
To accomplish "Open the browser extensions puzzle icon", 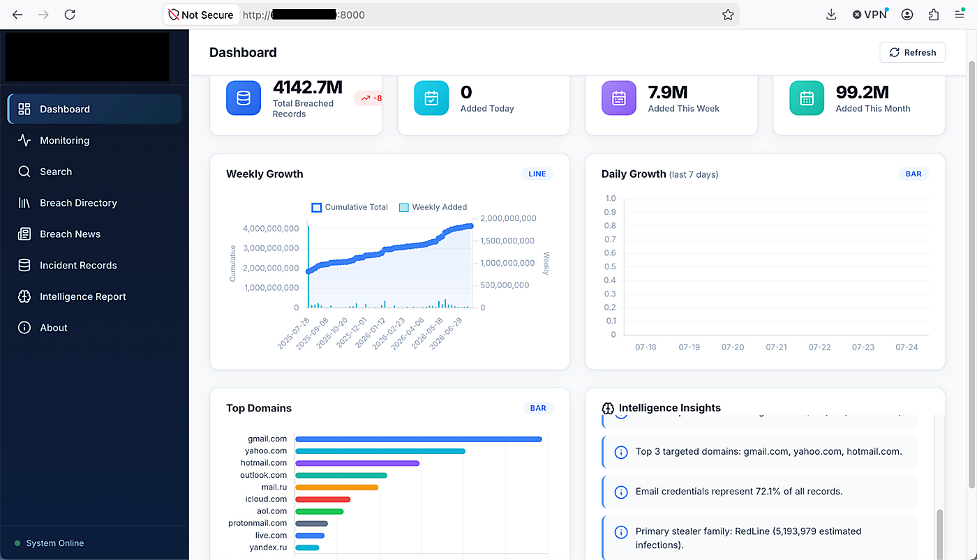I will [934, 15].
